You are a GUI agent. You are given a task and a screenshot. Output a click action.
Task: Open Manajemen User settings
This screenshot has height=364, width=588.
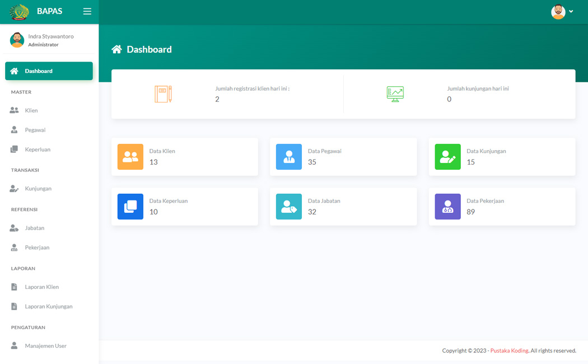tap(45, 346)
